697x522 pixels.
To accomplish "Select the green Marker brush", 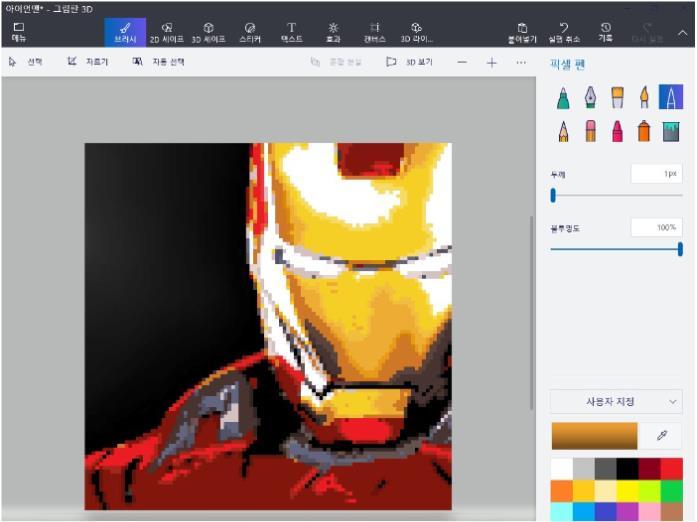I will tap(563, 97).
